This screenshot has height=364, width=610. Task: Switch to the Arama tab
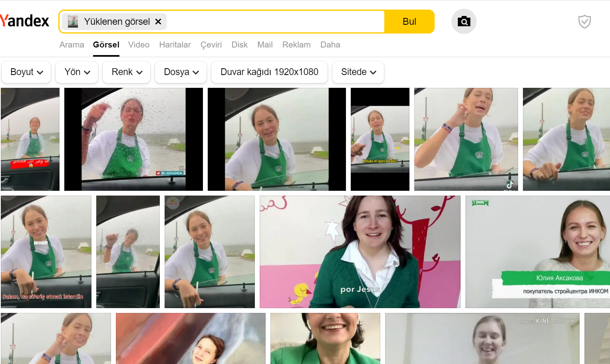click(x=72, y=45)
